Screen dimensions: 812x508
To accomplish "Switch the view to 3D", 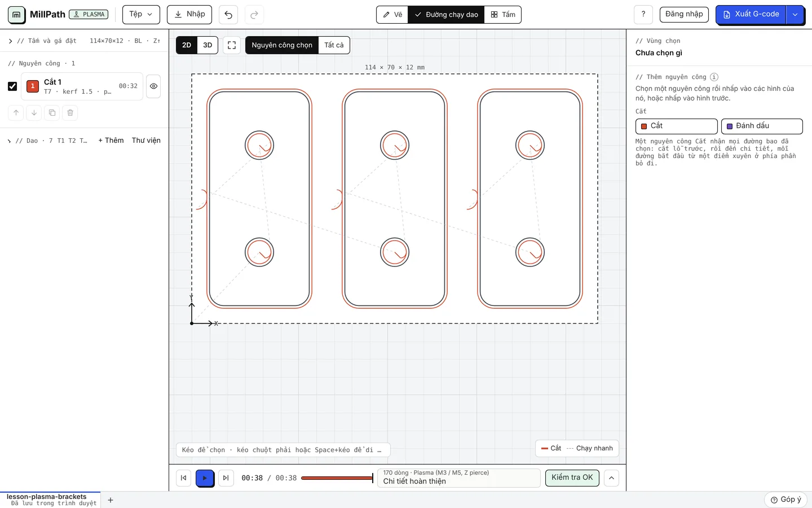I will pos(208,45).
